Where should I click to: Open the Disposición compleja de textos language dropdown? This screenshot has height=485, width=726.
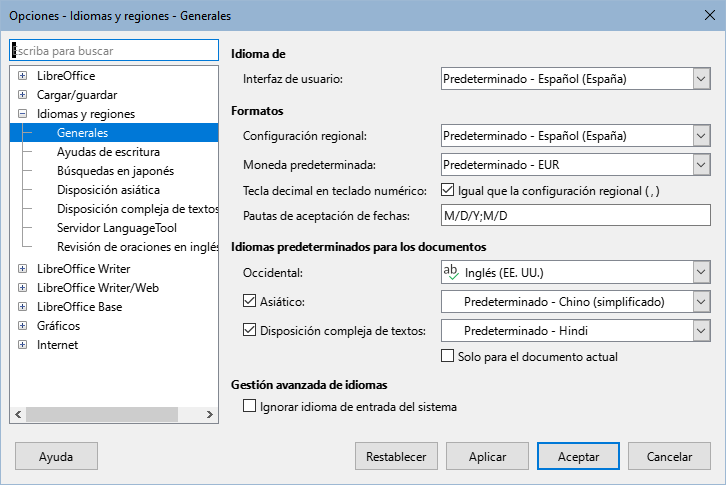[701, 331]
